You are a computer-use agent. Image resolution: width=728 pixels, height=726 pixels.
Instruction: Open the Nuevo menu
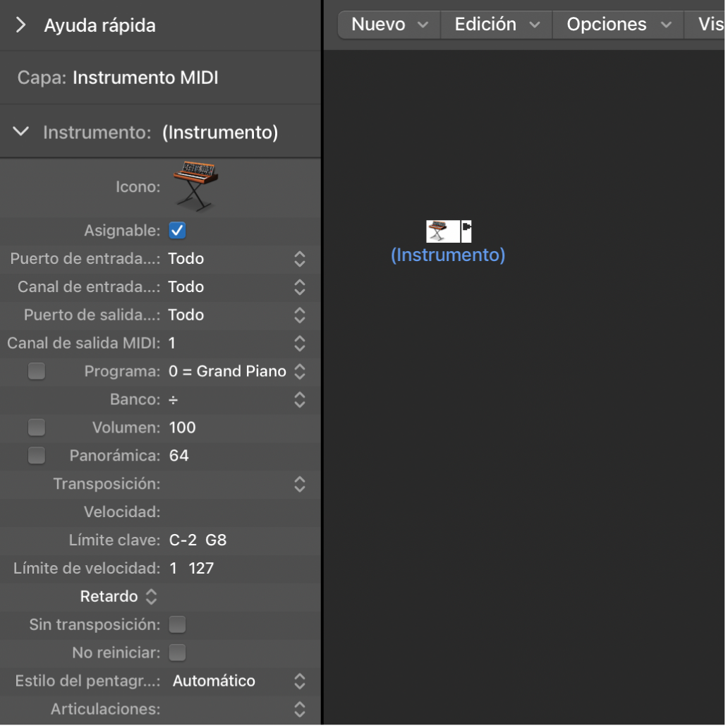(x=389, y=25)
